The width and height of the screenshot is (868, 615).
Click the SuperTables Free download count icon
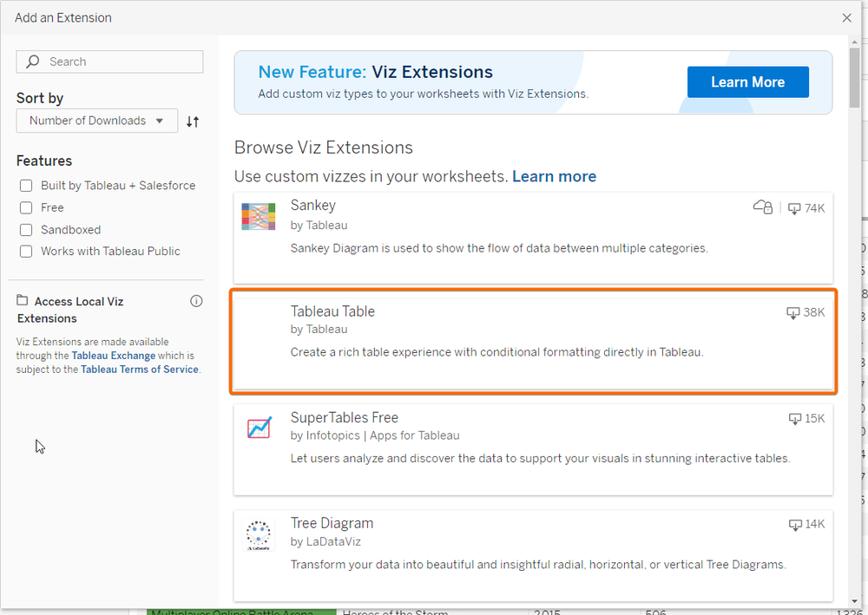click(x=795, y=419)
